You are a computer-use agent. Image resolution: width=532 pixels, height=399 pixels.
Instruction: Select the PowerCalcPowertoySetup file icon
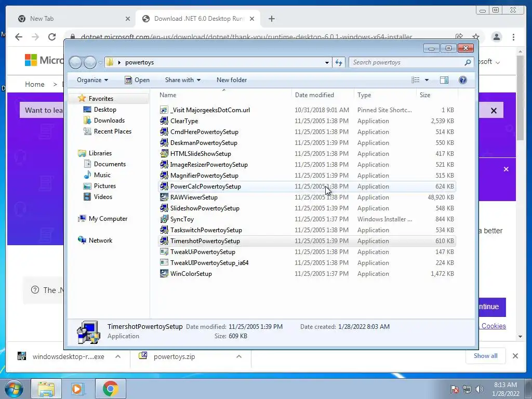tap(164, 187)
